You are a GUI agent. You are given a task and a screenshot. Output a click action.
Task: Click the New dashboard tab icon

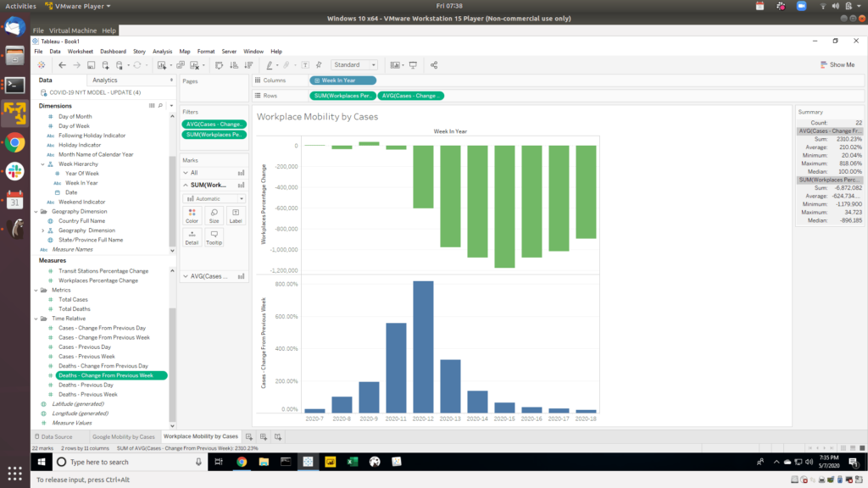tap(263, 436)
